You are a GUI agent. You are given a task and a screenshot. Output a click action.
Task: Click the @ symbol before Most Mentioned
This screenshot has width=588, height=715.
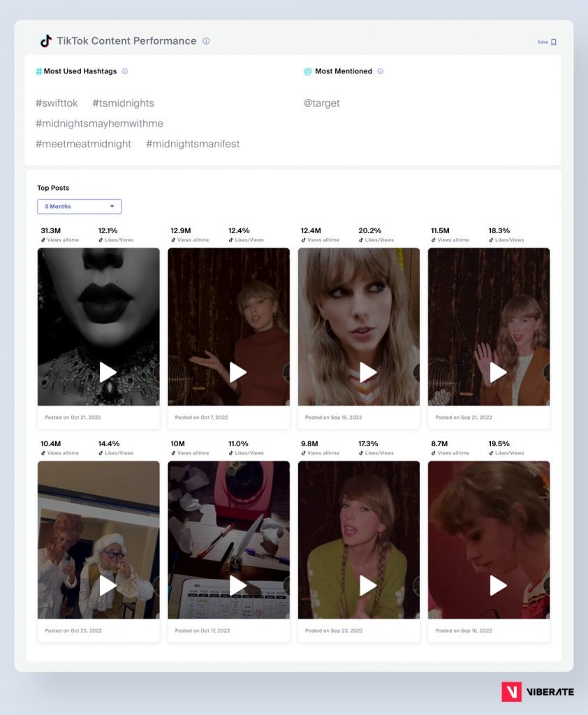[x=308, y=71]
